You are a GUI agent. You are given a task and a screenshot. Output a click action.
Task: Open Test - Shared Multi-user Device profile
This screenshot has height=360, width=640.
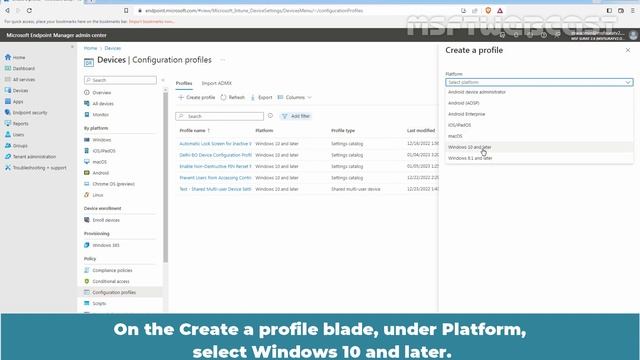[216, 189]
